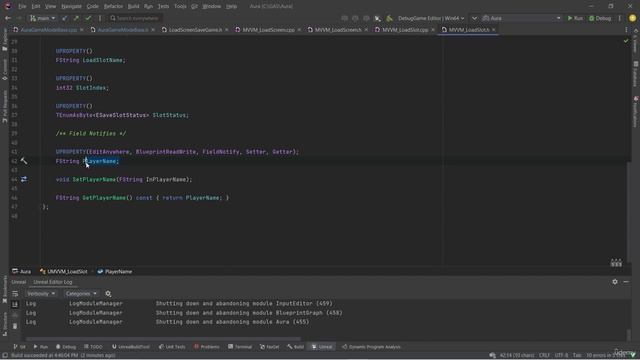Switch to LoadScreenSaveGame.h tab
Image resolution: width=640 pixels, height=360 pixels.
click(x=195, y=30)
